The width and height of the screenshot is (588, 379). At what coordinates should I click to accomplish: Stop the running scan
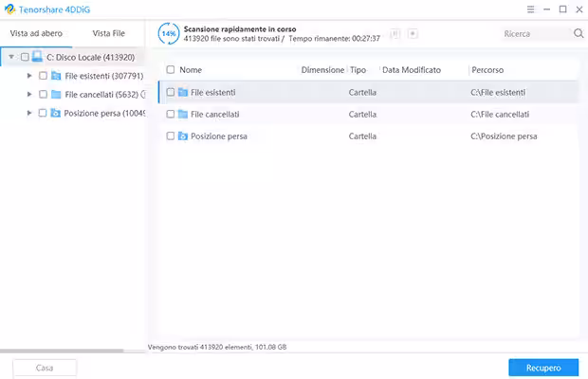point(413,33)
